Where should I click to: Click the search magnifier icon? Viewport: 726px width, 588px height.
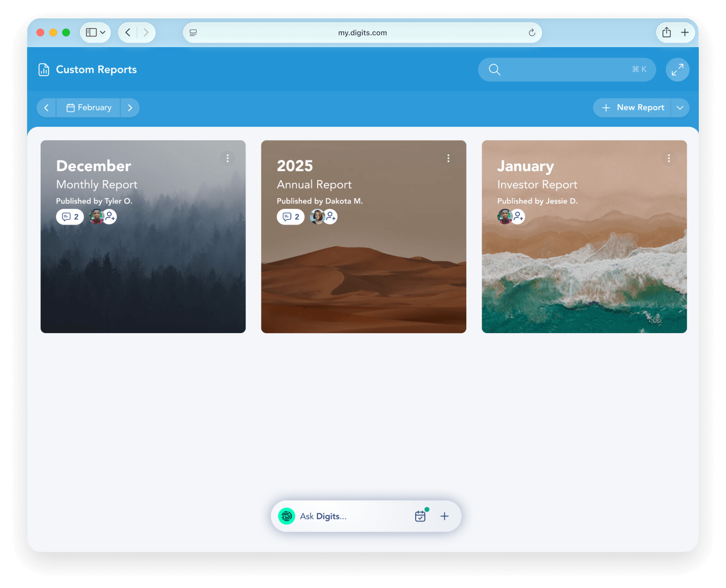coord(494,69)
